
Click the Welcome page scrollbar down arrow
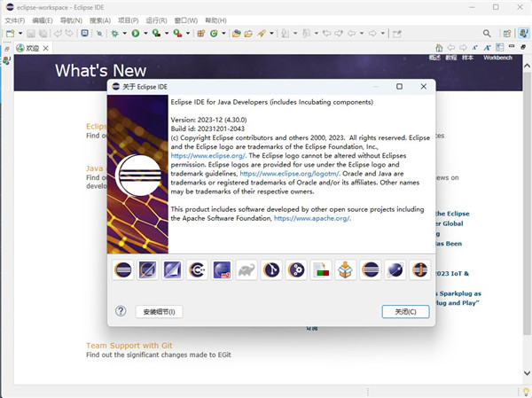pos(527,373)
